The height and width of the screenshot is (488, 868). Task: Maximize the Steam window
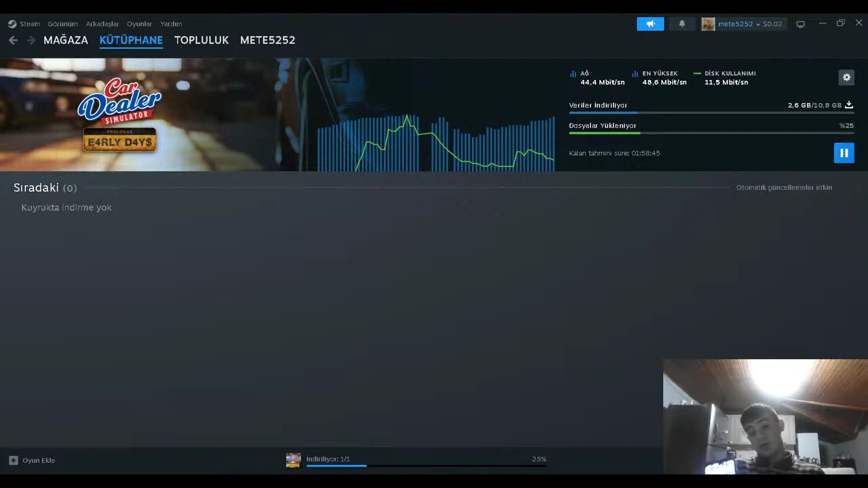[x=841, y=23]
